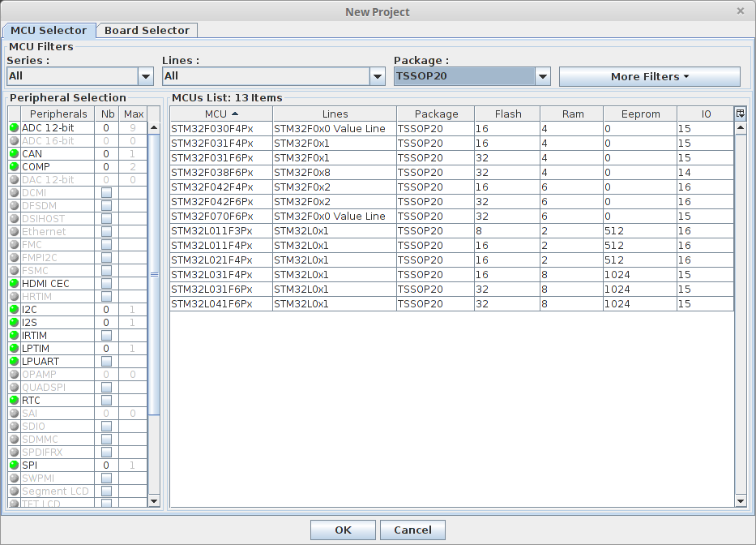Sort by the IO column header
756x545 pixels.
tap(706, 114)
